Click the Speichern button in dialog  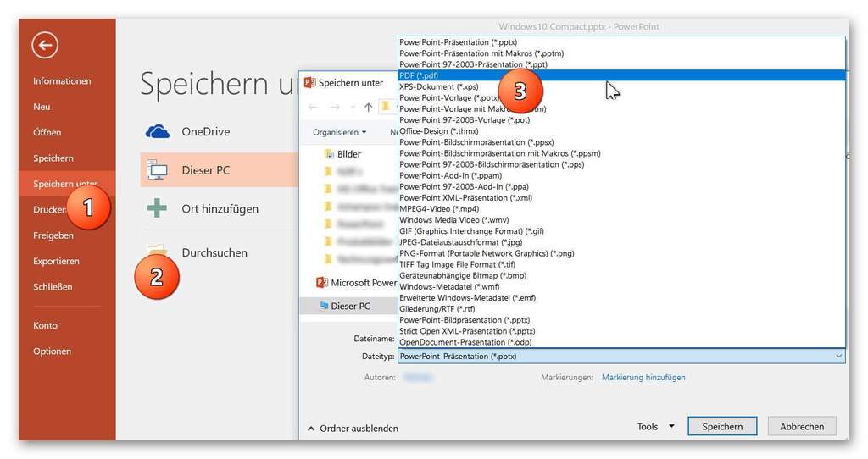pyautogui.click(x=722, y=426)
